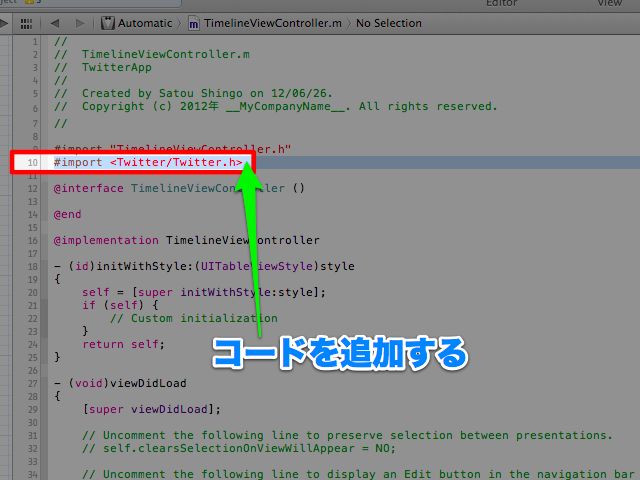640x480 pixels.
Task: Click the 'if (self) {' line
Action: click(x=120, y=305)
